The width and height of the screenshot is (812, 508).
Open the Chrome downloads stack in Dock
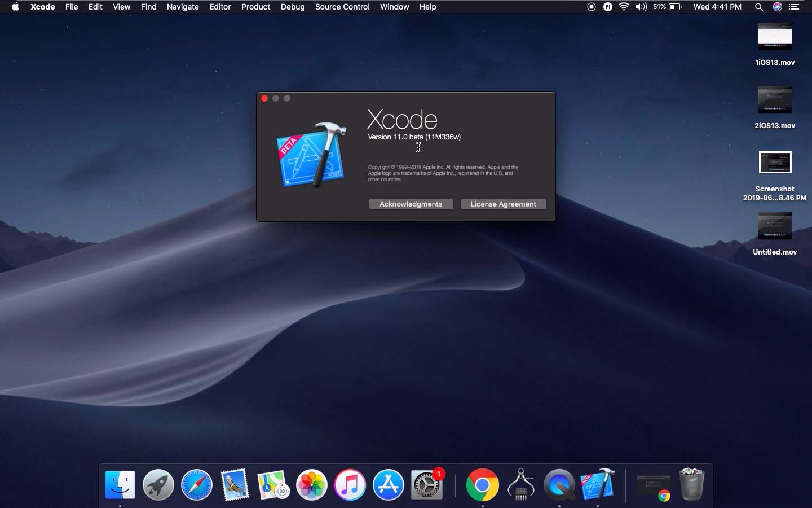[654, 486]
